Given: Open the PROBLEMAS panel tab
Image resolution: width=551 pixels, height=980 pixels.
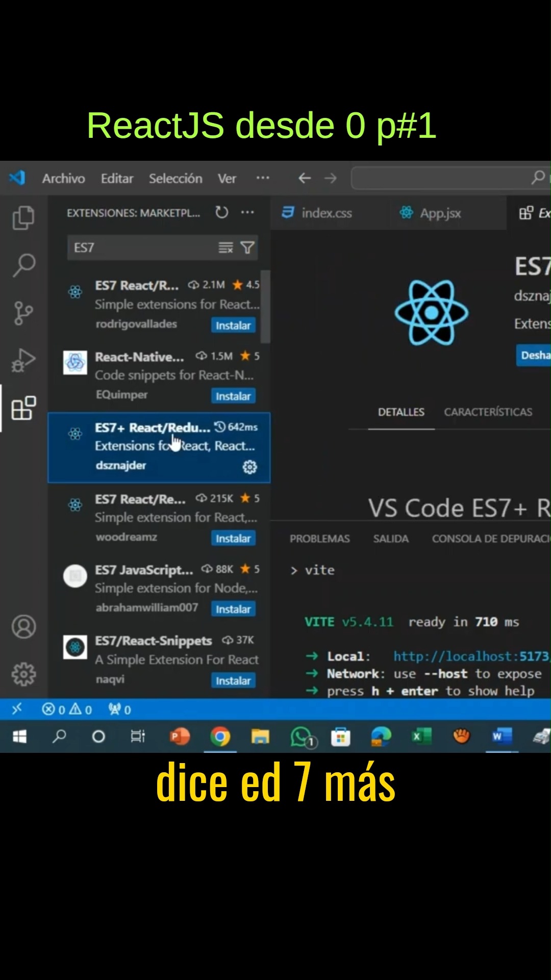Looking at the screenshot, I should click(x=319, y=538).
